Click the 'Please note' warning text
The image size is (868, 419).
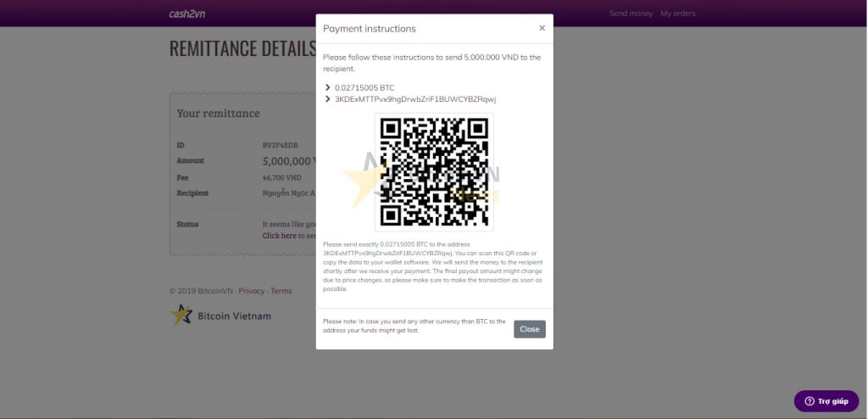tap(414, 326)
